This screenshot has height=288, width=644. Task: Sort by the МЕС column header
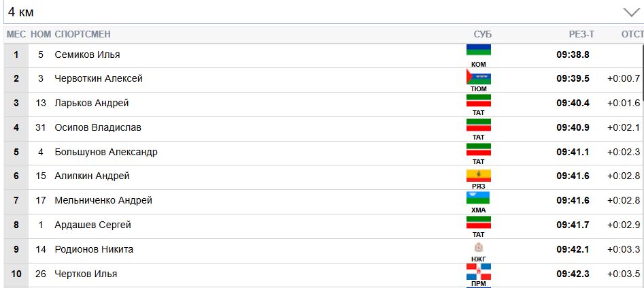point(16,35)
